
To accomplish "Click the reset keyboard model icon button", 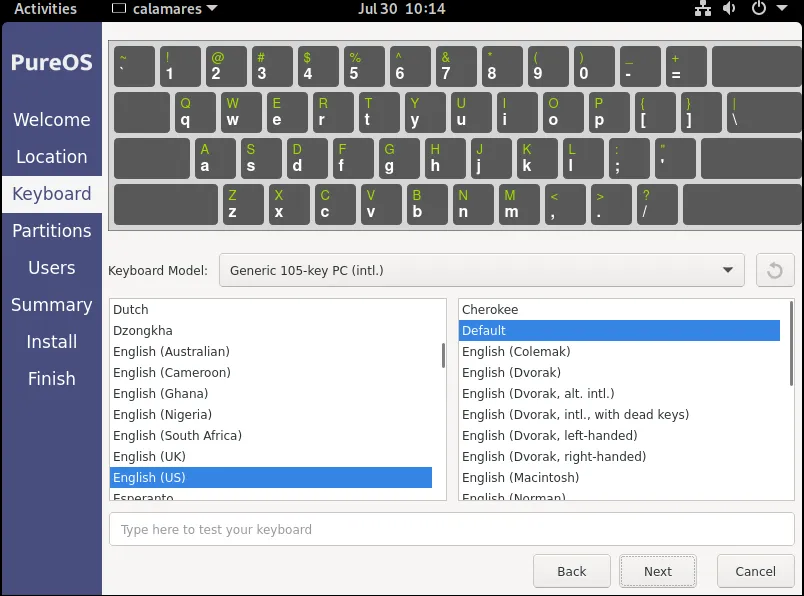I will 774,270.
